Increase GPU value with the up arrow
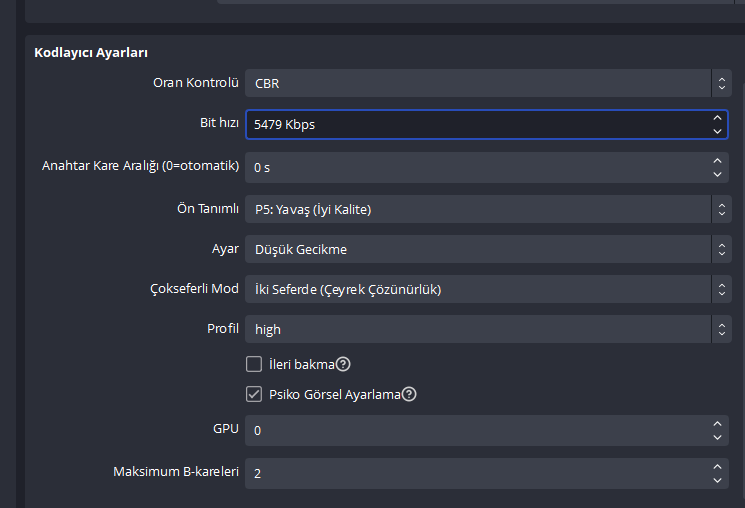745x508 pixels. (718, 424)
